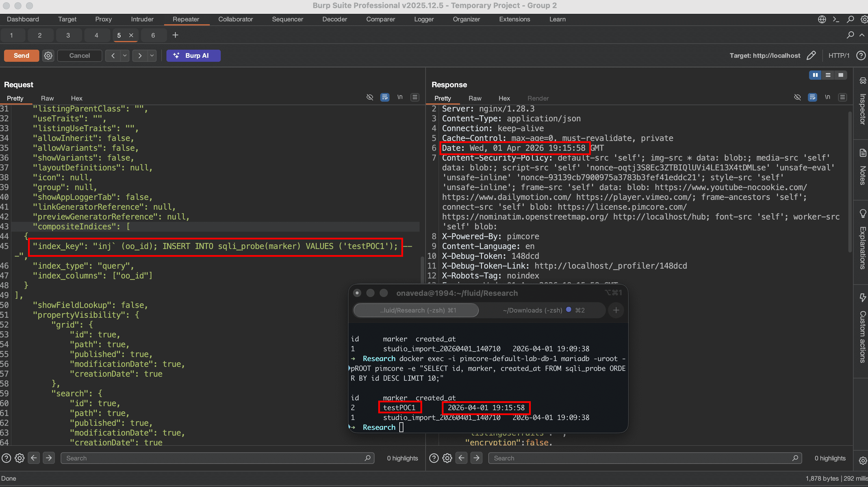868x487 pixels.
Task: Expand history forward dropdown arrow
Action: (x=152, y=55)
